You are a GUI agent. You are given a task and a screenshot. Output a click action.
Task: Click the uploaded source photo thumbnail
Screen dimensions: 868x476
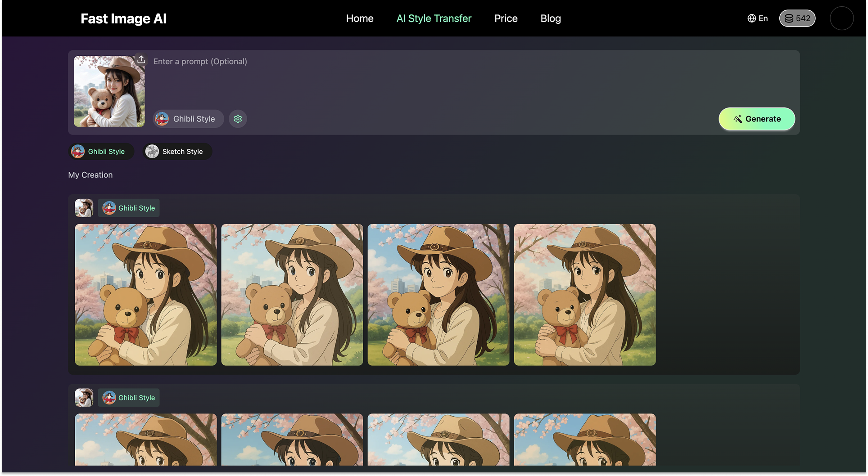pos(109,91)
